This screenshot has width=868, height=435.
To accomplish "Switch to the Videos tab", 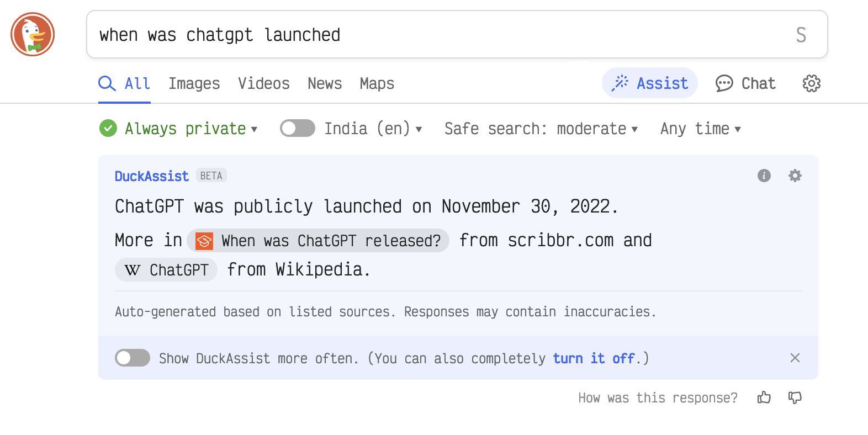I will pyautogui.click(x=264, y=84).
